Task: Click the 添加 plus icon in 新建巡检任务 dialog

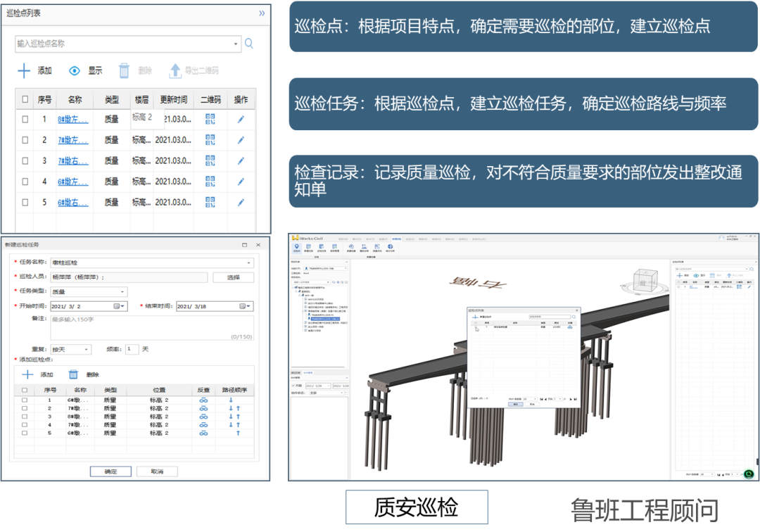Action: coord(27,374)
